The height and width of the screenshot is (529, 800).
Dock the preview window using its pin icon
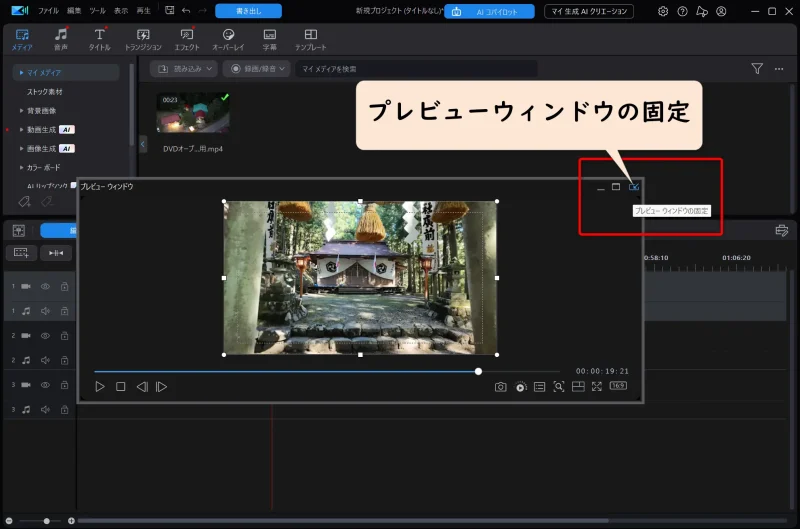[x=634, y=187]
